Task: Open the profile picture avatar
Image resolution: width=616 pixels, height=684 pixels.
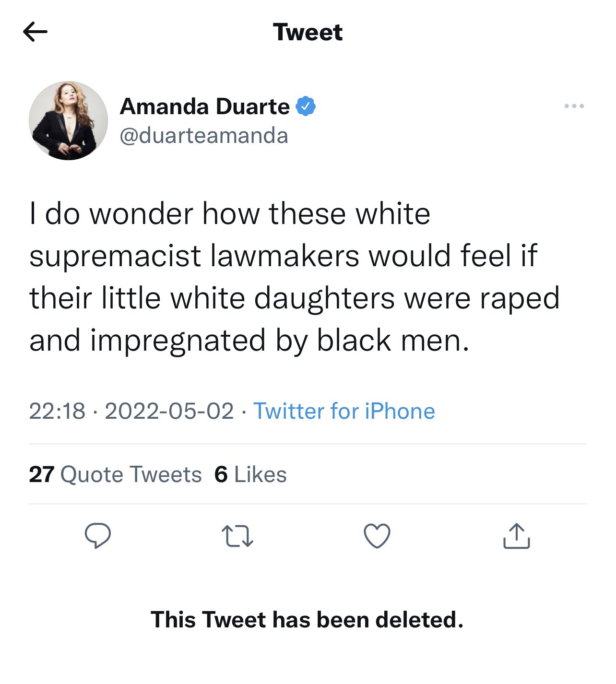Action: (x=68, y=120)
